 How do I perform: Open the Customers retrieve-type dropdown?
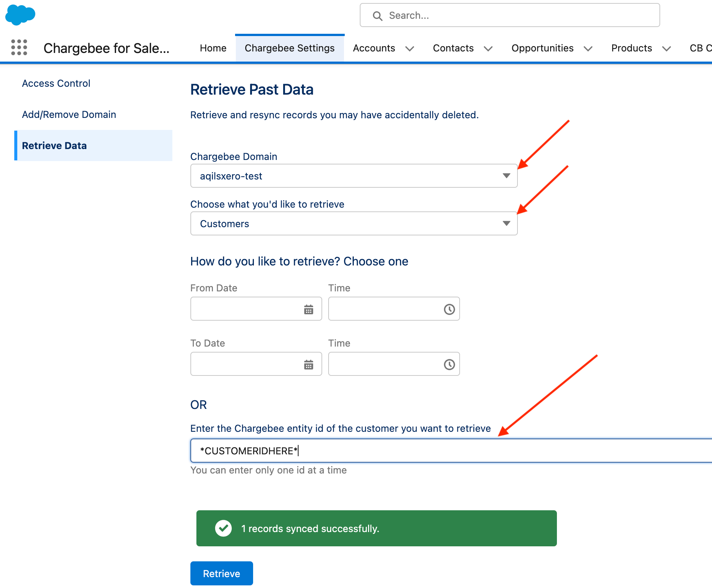pyautogui.click(x=354, y=223)
